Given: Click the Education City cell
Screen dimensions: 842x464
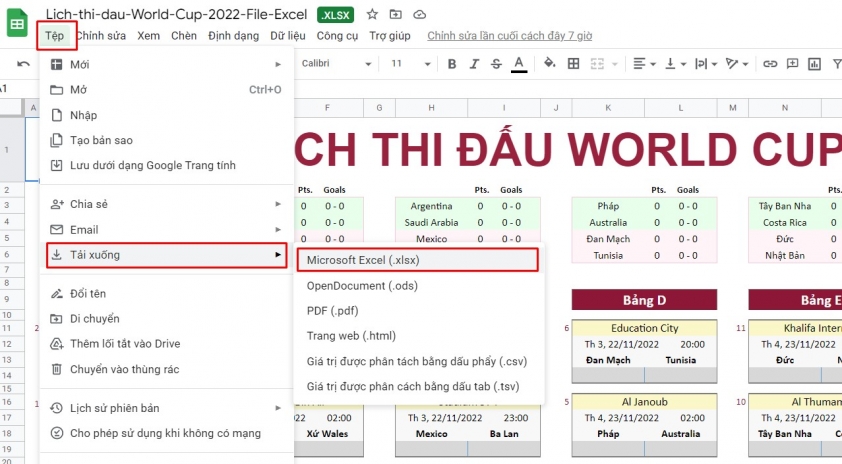Looking at the screenshot, I should 644,328.
